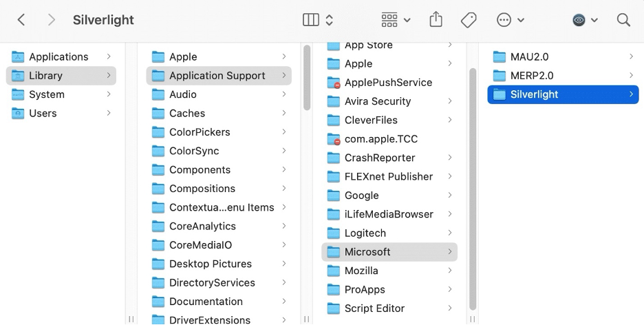Open the ellipsis Action menu
The image size is (644, 325).
point(504,20)
